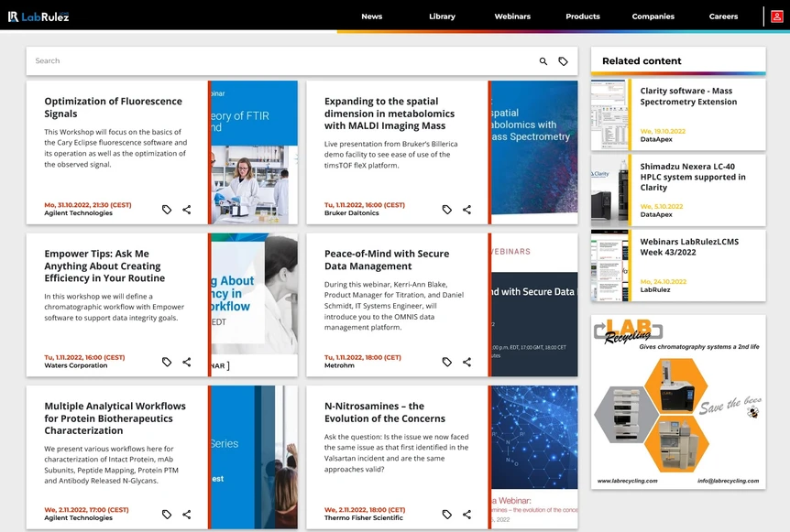Click date We, 5.10.2022 in related content
Screen dimensions: 790x532
[662, 207]
